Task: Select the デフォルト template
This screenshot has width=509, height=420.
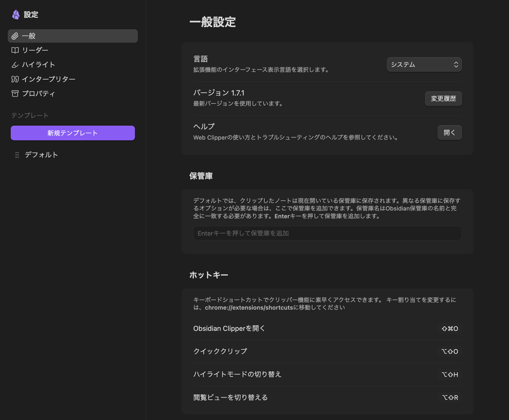Action: (x=73, y=155)
